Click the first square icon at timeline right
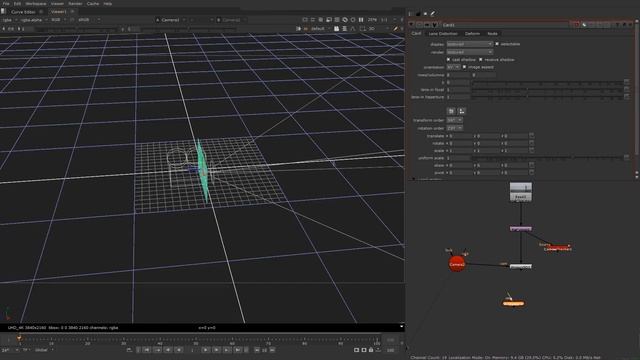This screenshot has width=640, height=360. point(356,350)
